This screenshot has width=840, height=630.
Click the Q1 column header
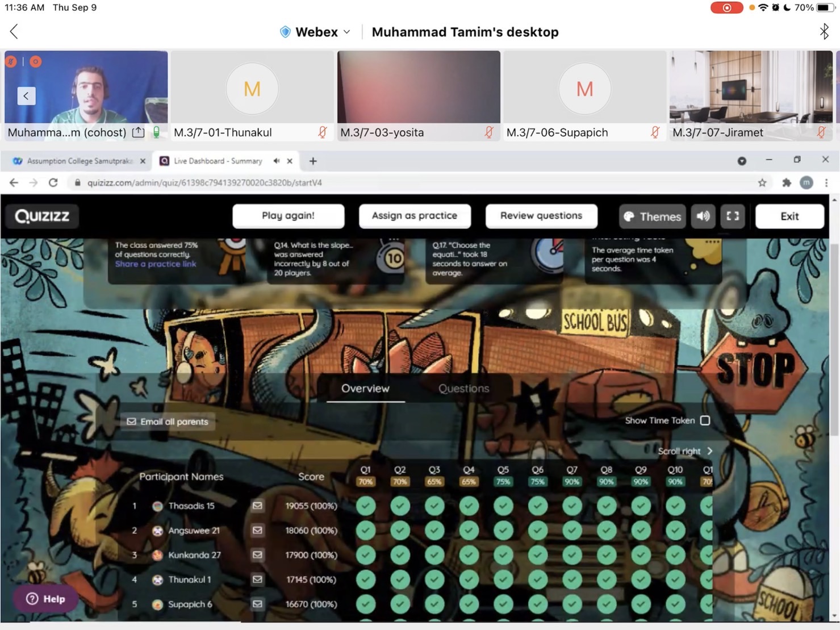[365, 476]
